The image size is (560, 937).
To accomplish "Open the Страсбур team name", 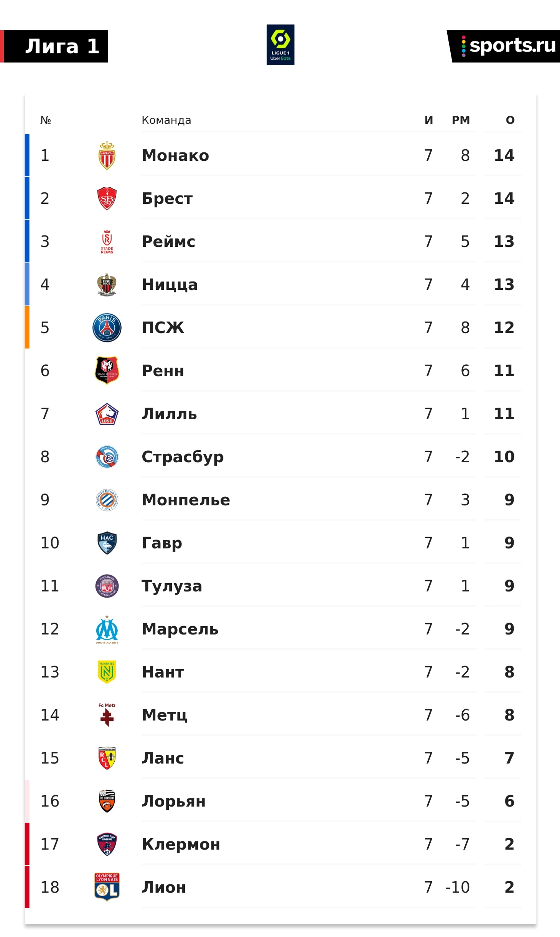I will [183, 457].
